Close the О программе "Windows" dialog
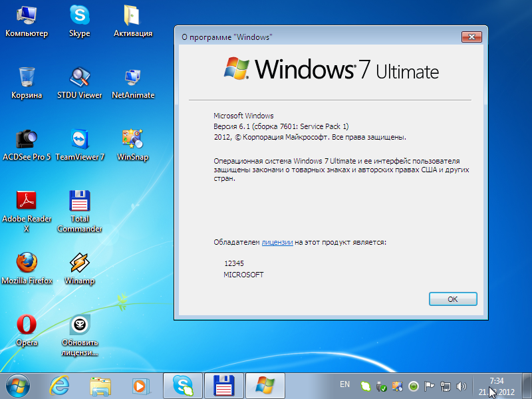 pos(471,37)
